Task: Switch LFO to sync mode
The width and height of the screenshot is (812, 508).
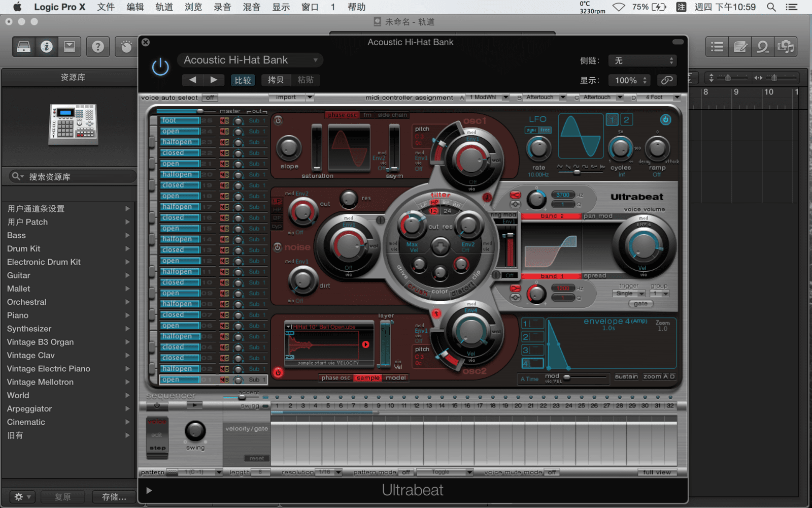Action: pyautogui.click(x=531, y=130)
